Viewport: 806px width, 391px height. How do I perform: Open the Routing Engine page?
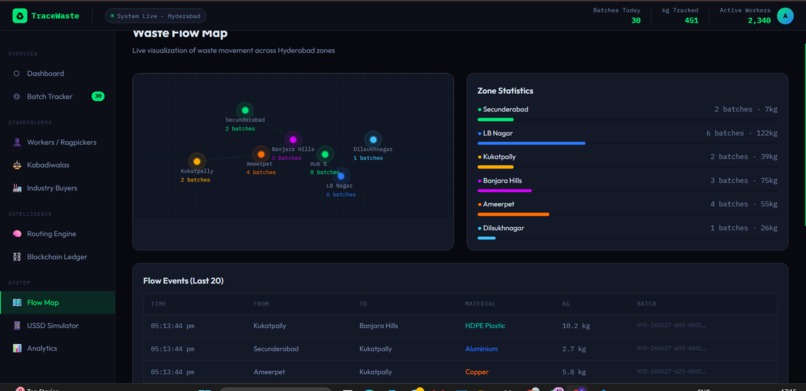pos(57,234)
